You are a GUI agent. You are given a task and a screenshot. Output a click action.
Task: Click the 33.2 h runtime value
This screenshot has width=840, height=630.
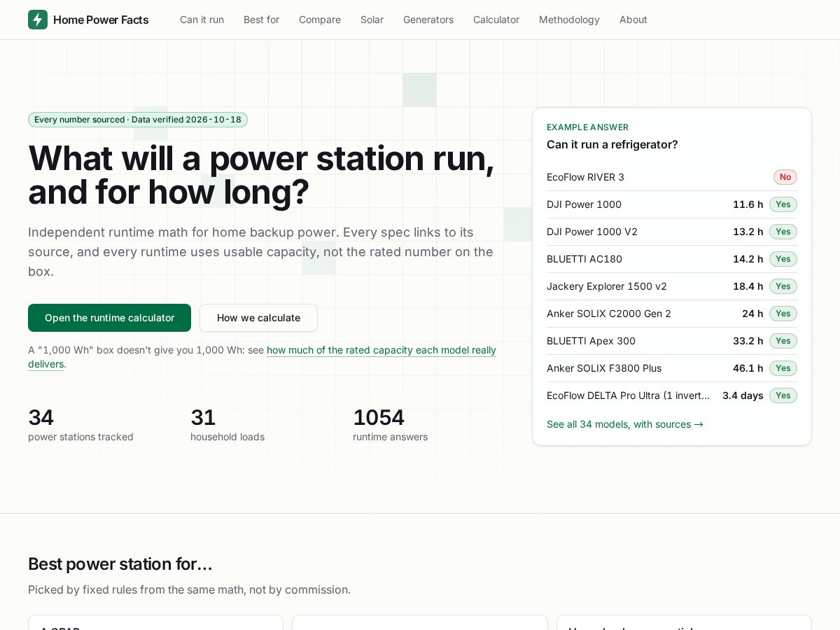point(748,341)
